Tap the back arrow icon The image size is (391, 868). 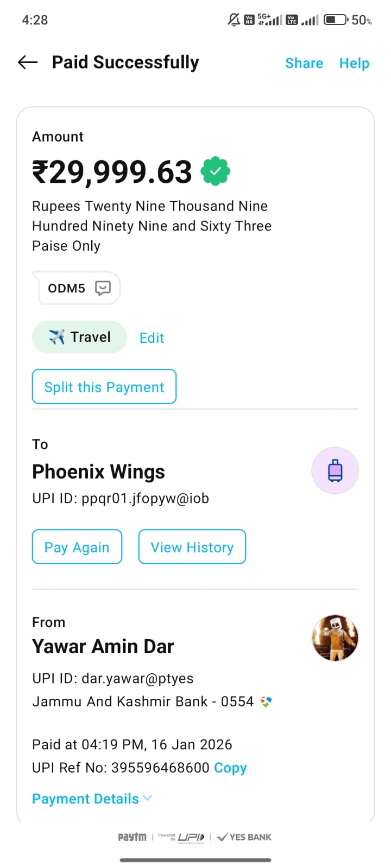(x=28, y=62)
